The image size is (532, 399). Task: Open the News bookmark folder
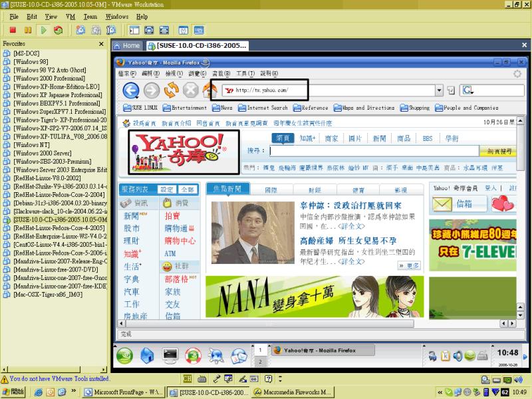[222, 108]
